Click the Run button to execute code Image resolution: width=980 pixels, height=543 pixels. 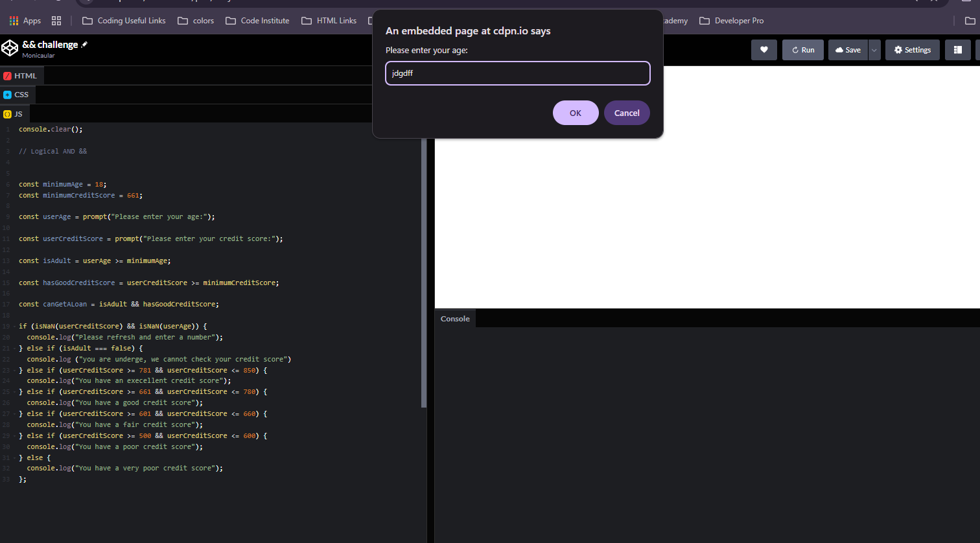(x=802, y=49)
